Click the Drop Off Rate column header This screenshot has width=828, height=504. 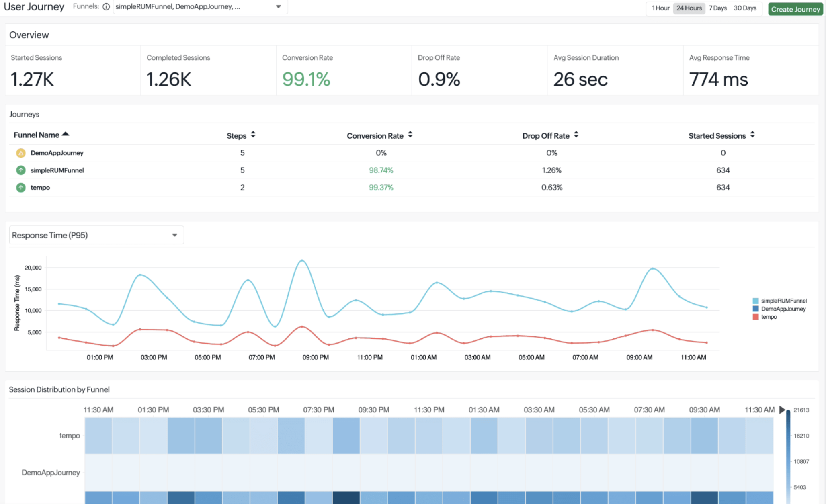(546, 136)
